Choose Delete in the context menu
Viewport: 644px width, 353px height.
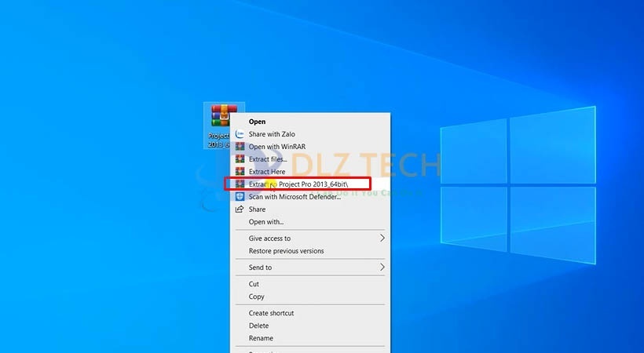pyautogui.click(x=310, y=326)
